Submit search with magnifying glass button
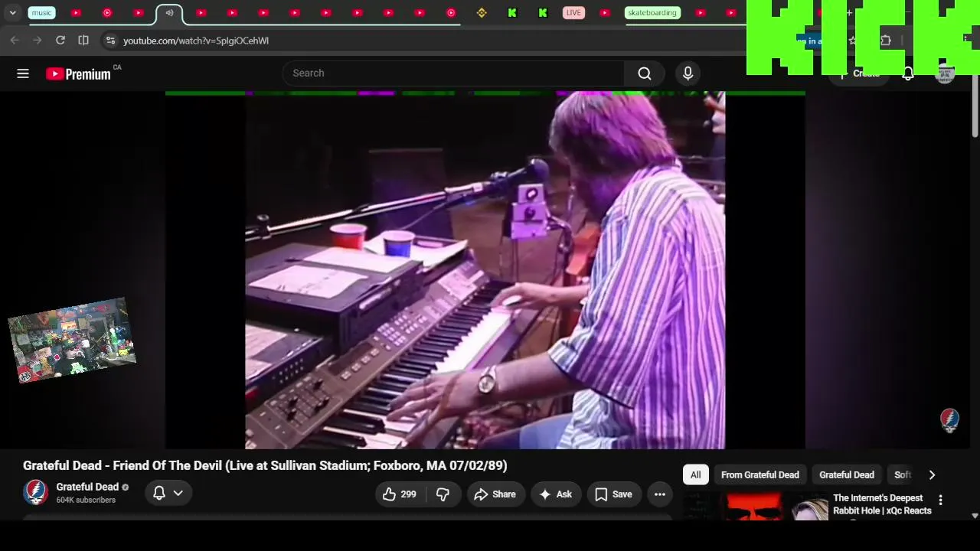Screen dimensions: 980x551 pyautogui.click(x=645, y=73)
